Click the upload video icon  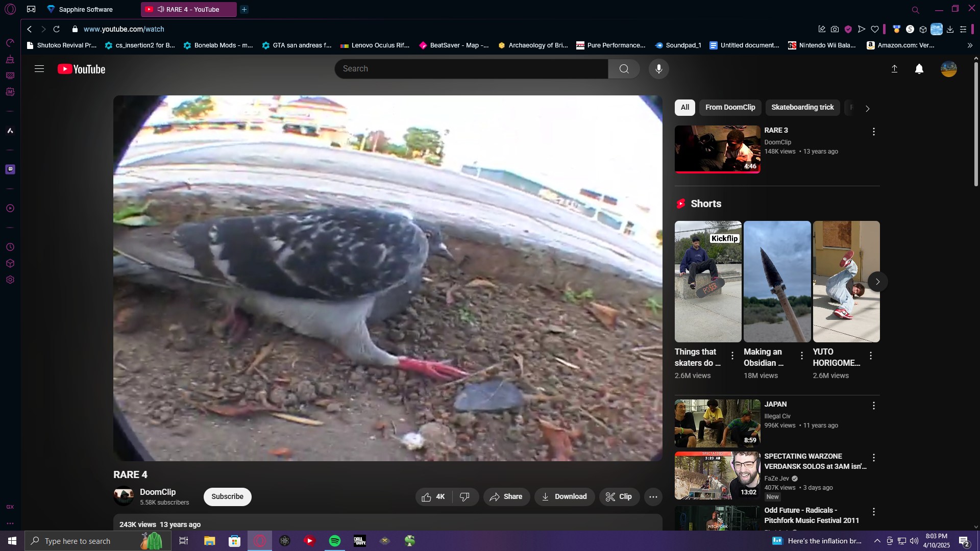pos(894,69)
